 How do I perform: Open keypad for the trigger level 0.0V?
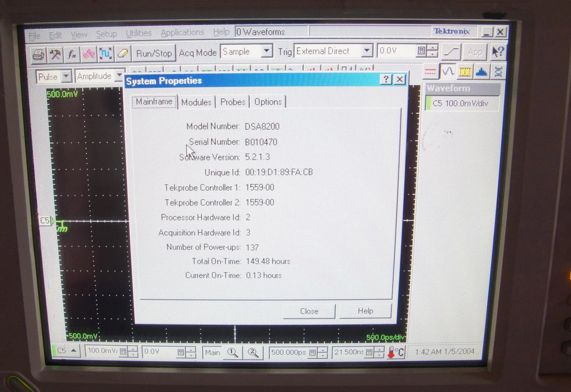[421, 51]
